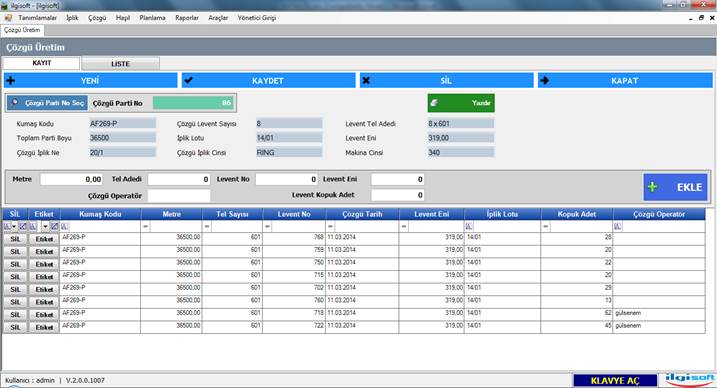Sort by the Çözgü Tarih column header

coord(362,214)
